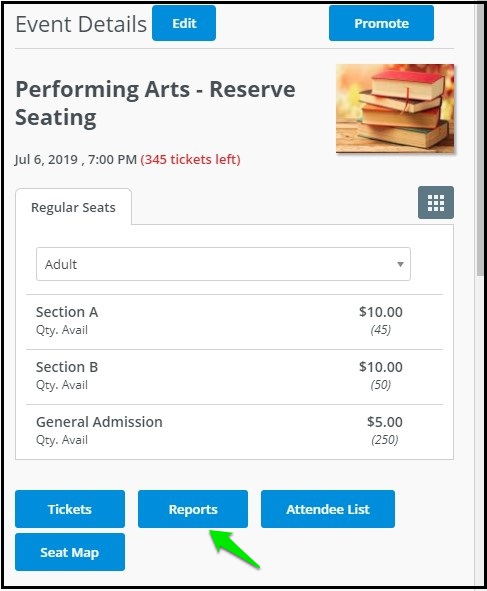This screenshot has height=591, width=487.
Task: Expand the Adult ticket type dropdown
Action: tap(223, 264)
